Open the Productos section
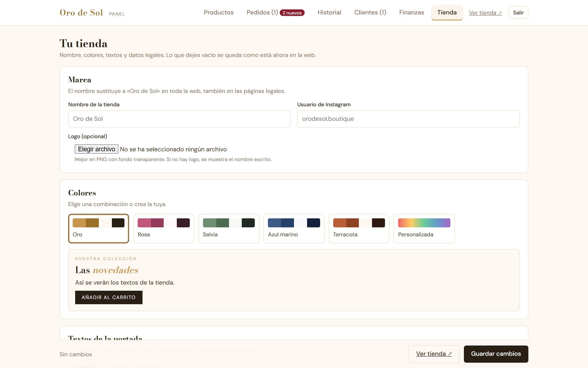Image resolution: width=588 pixels, height=368 pixels. coord(219,13)
